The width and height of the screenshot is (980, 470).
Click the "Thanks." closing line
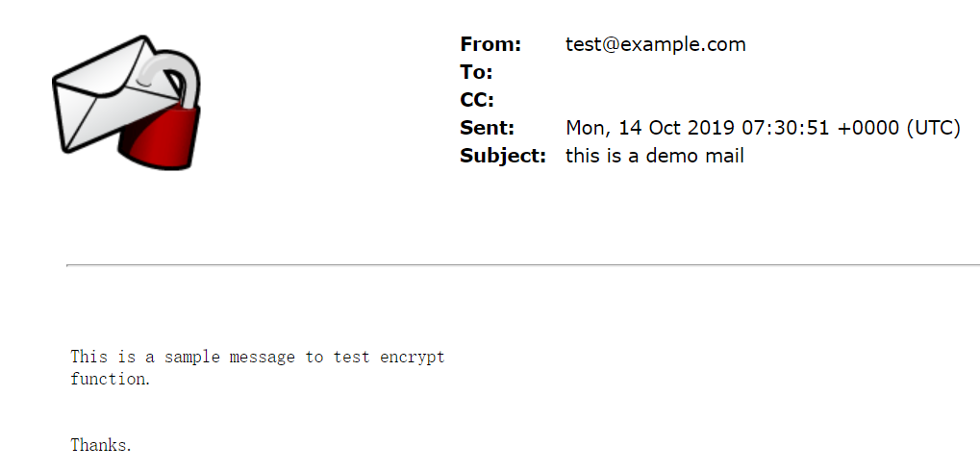tap(101, 445)
